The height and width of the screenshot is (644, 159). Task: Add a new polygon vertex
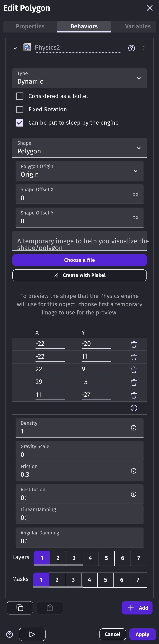click(134, 408)
